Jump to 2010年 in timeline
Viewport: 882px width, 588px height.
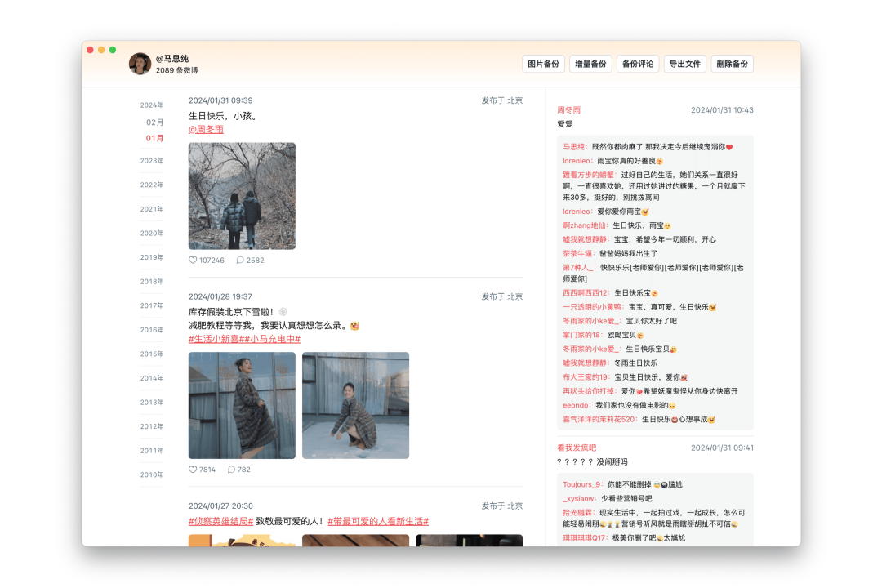pos(152,475)
